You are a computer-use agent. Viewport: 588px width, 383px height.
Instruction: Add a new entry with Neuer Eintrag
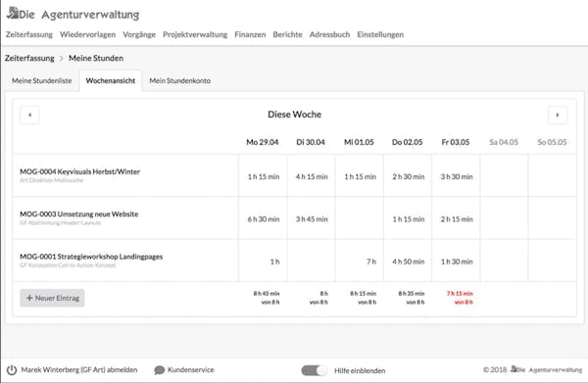(52, 298)
